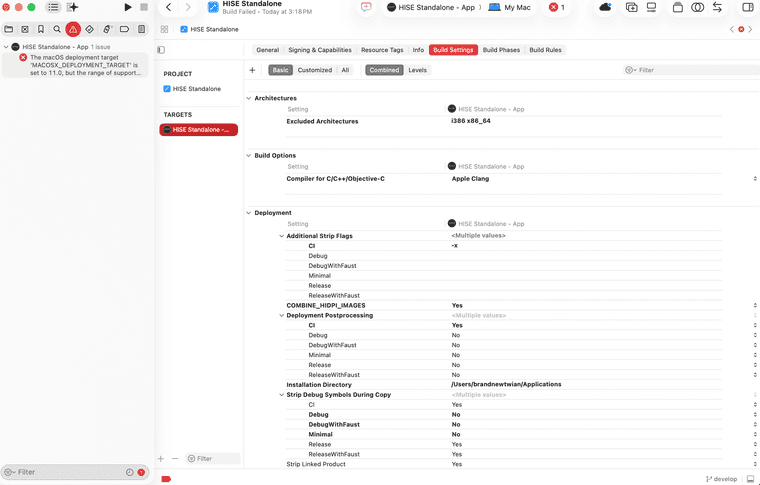Viewport: 760px width, 485px height.
Task: Open the debug navigator icon
Action: coord(107,30)
